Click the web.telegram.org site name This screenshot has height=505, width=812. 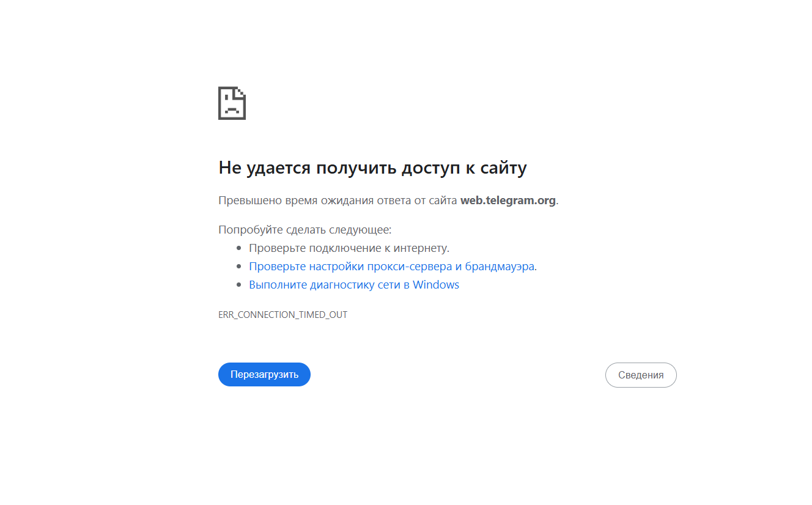(508, 201)
